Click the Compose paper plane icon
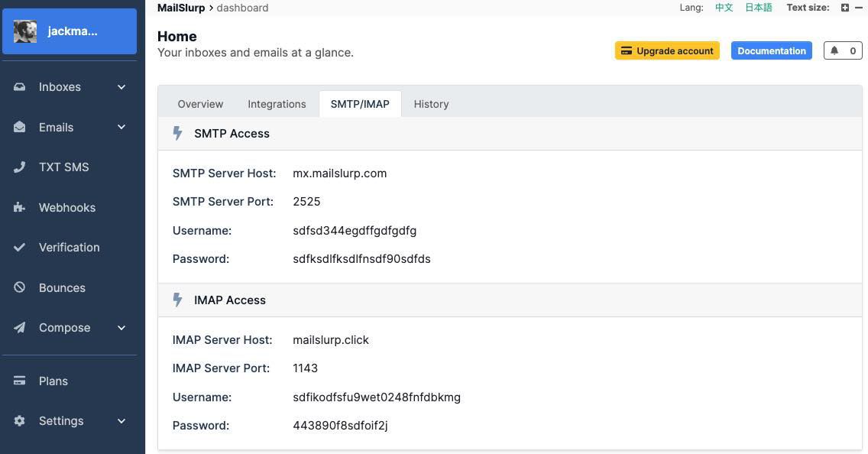The height and width of the screenshot is (454, 868). (x=20, y=328)
